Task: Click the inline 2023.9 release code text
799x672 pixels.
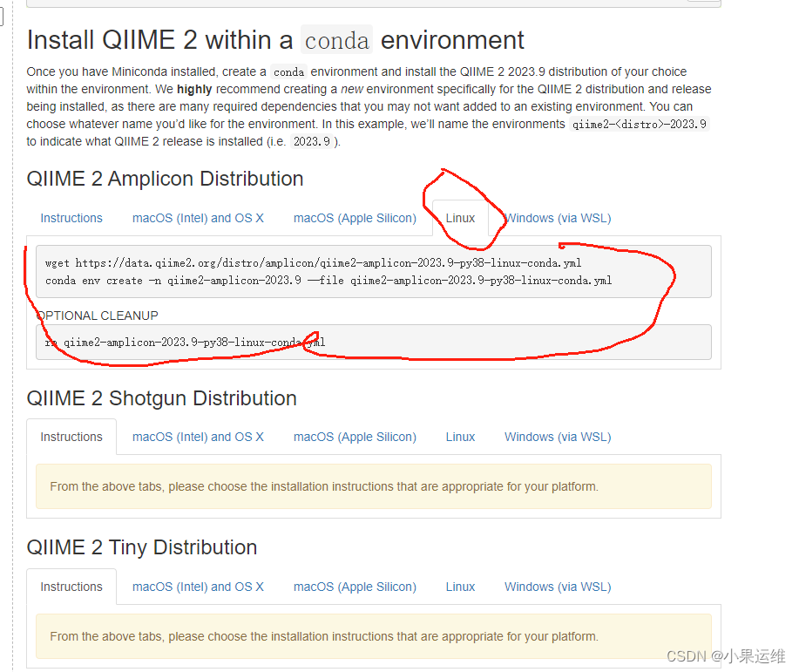Action: click(x=312, y=141)
